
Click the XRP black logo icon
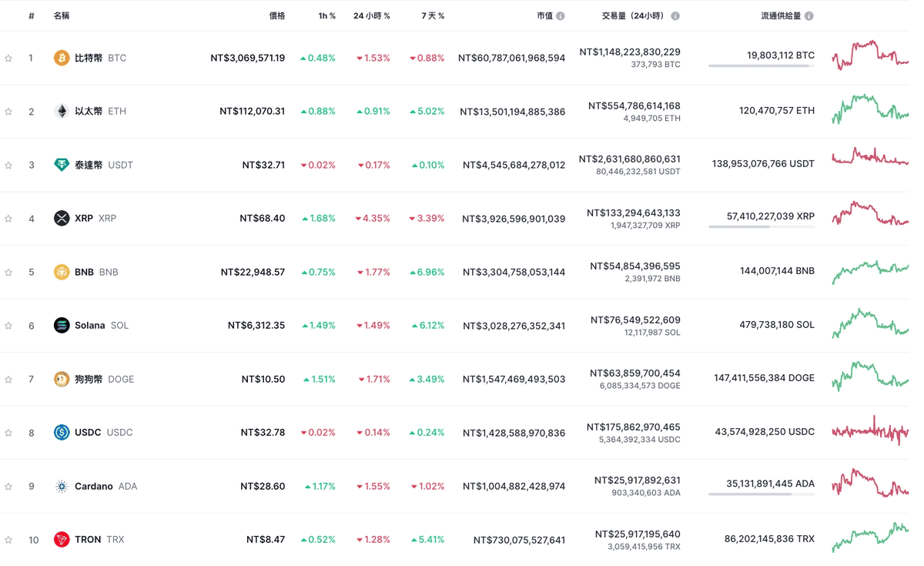coord(62,219)
